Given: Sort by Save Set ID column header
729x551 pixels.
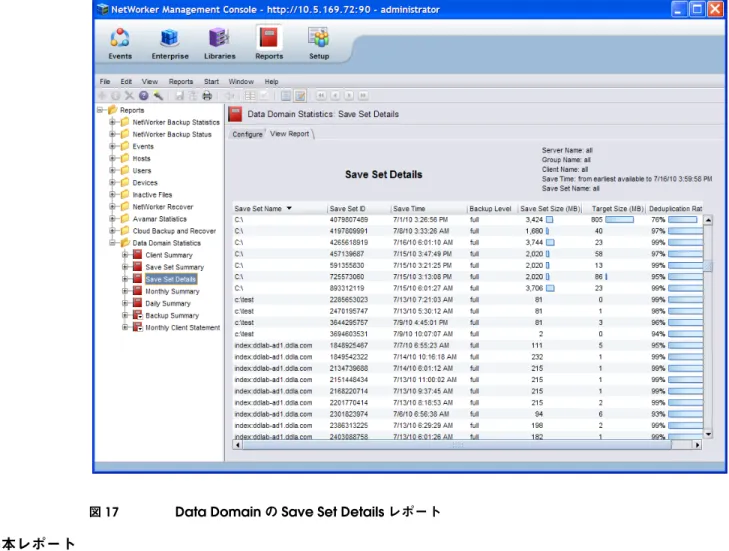Looking at the screenshot, I should pos(358,209).
